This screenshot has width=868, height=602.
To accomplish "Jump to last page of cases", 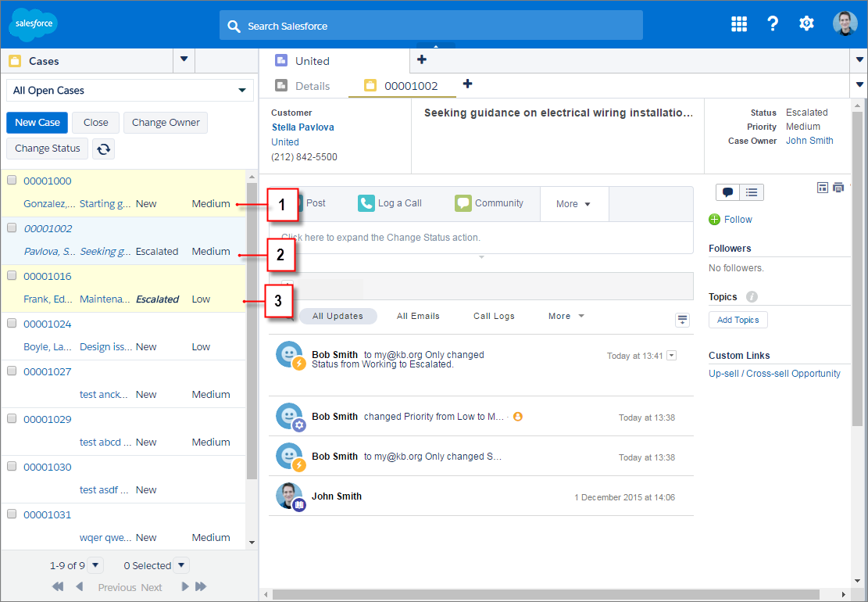I will tap(201, 586).
